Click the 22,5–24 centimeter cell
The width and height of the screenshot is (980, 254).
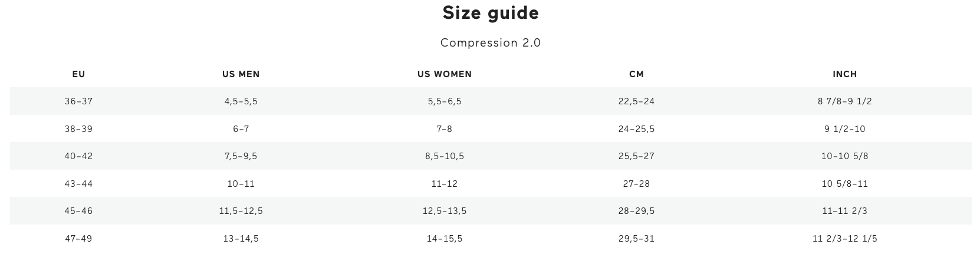[x=636, y=101]
